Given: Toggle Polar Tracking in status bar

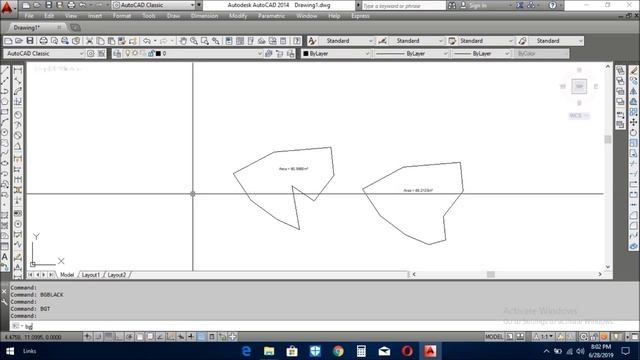Looking at the screenshot, I should pyautogui.click(x=129, y=337).
